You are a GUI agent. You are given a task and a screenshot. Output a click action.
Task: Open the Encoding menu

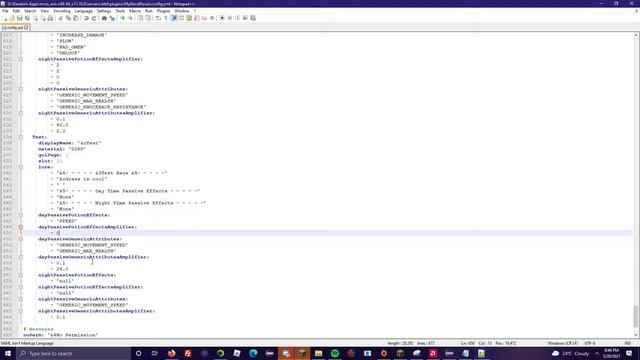pos(62,11)
